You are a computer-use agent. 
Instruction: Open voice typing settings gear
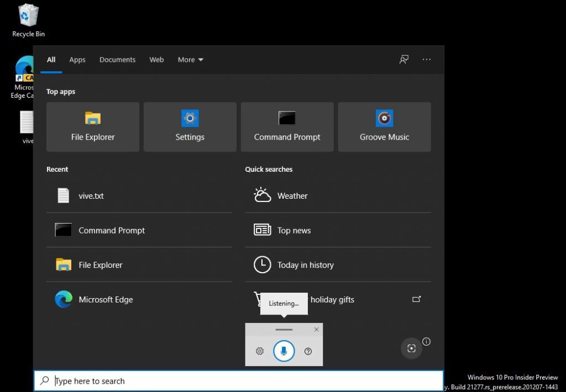point(260,351)
